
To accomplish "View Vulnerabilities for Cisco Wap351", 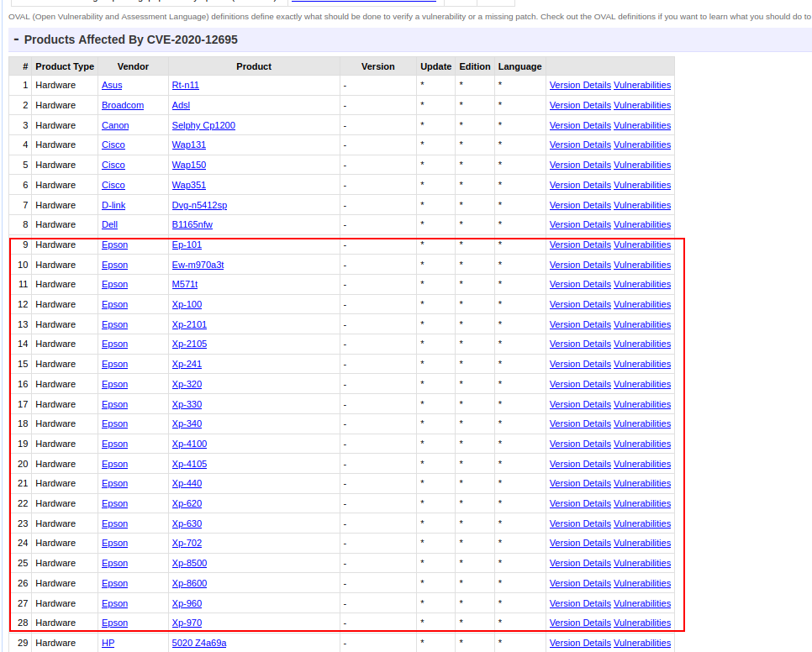I will click(x=642, y=186).
